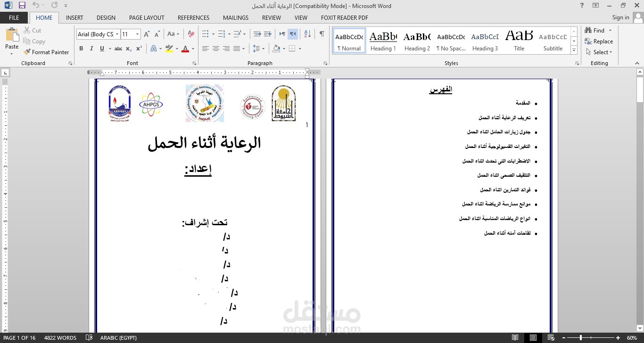Image resolution: width=644 pixels, height=343 pixels.
Task: Apply superscript formatting
Action: [x=139, y=49]
